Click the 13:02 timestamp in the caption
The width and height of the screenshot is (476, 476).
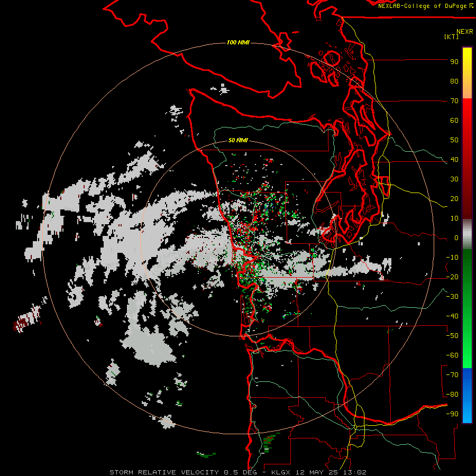(x=355, y=472)
